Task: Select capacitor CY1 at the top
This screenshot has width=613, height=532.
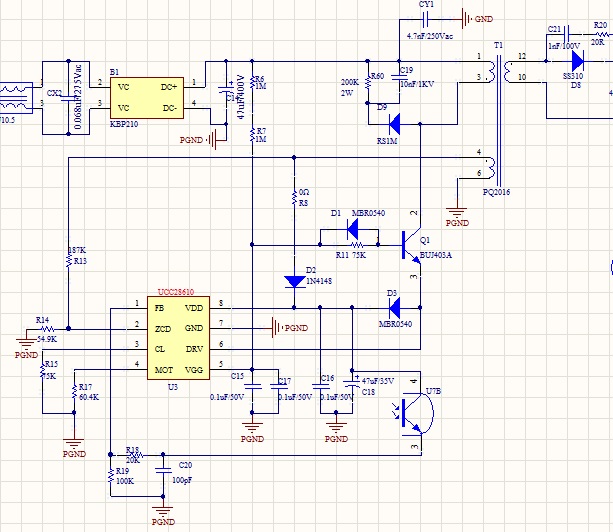Action: (428, 19)
